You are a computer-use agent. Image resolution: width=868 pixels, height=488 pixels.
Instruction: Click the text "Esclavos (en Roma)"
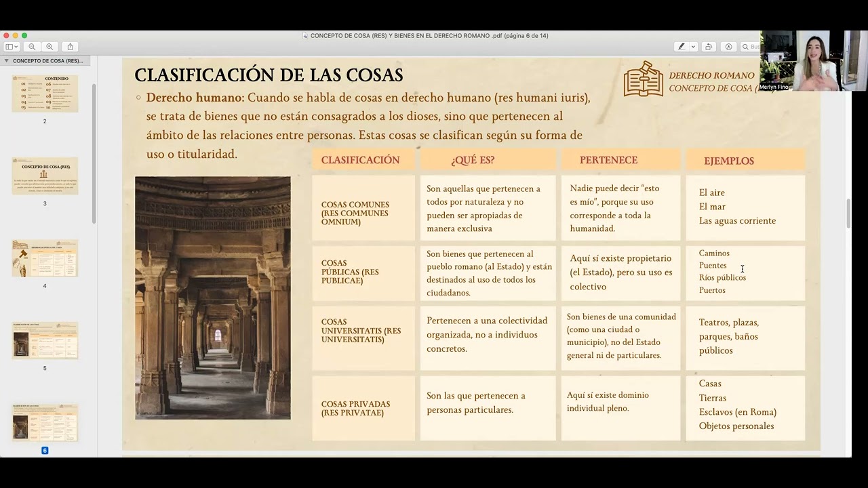(x=738, y=412)
